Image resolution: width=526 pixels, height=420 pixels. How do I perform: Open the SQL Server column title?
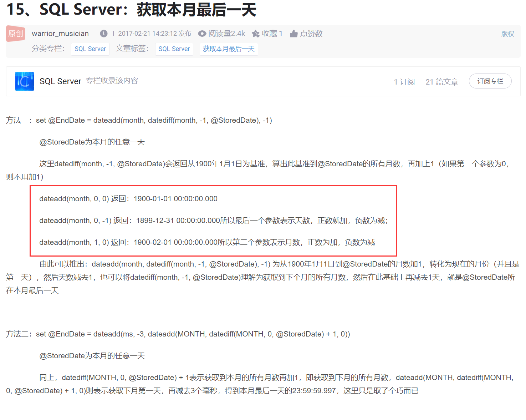click(60, 81)
